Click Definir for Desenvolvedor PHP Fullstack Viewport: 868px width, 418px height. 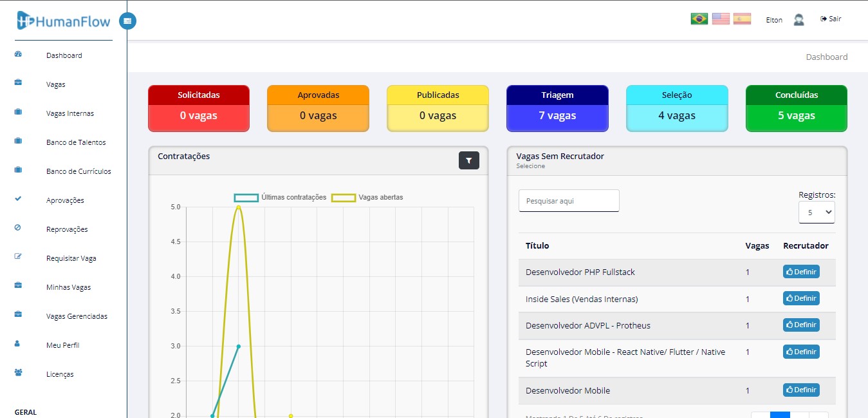[x=800, y=272]
